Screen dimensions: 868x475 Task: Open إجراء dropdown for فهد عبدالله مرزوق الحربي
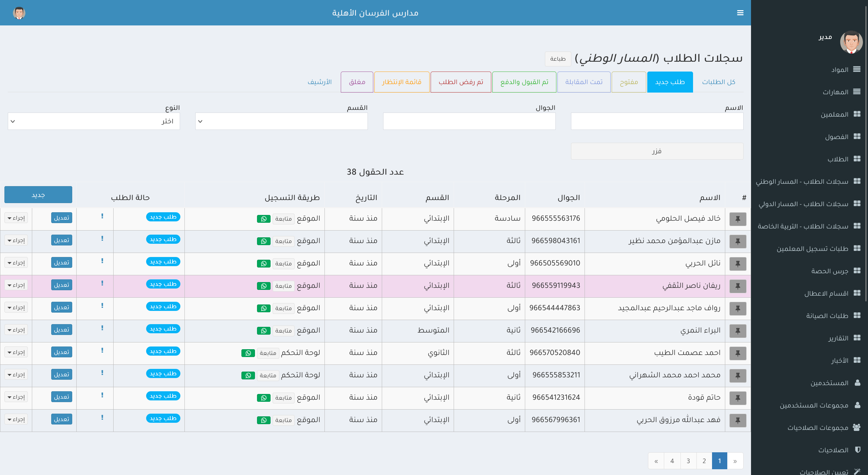[16, 419]
